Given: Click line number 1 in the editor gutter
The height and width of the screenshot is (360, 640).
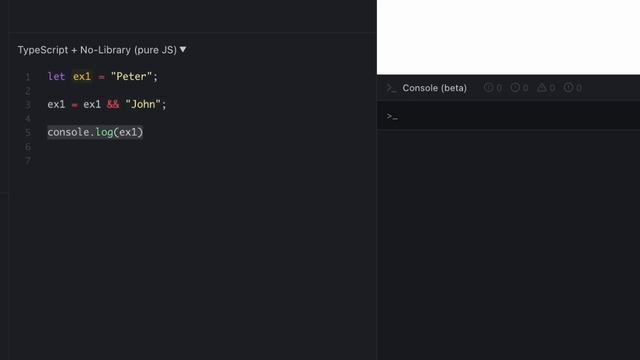Looking at the screenshot, I should pos(28,77).
